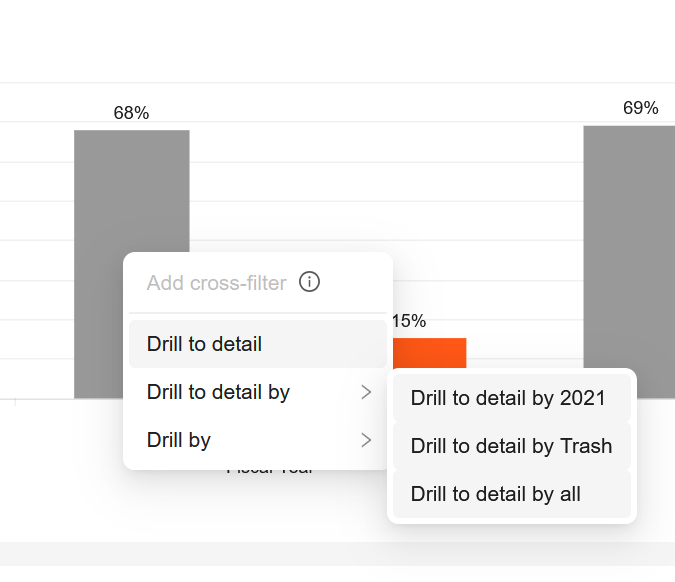The image size is (675, 582).
Task: Click the info icon beside Add cross-filter
Action: click(310, 282)
